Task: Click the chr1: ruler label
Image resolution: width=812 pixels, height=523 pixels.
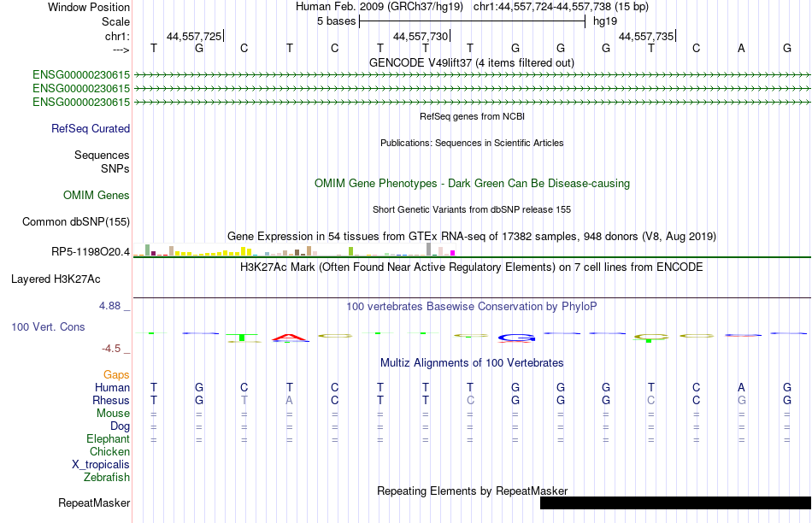Action: pos(117,36)
